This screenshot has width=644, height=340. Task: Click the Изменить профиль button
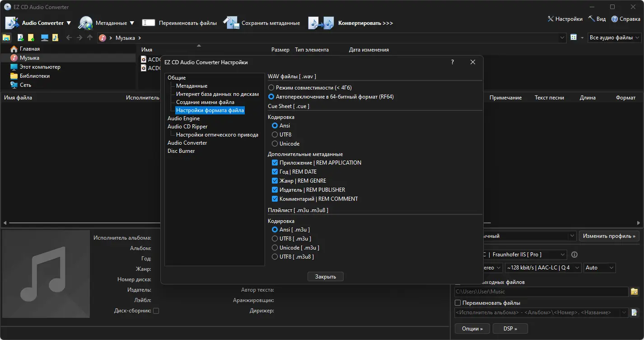(609, 236)
